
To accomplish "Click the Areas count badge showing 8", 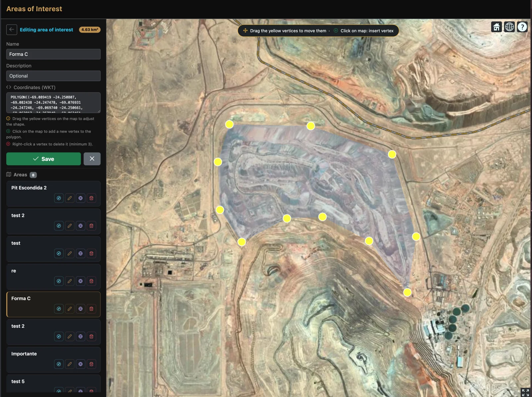I will point(33,175).
